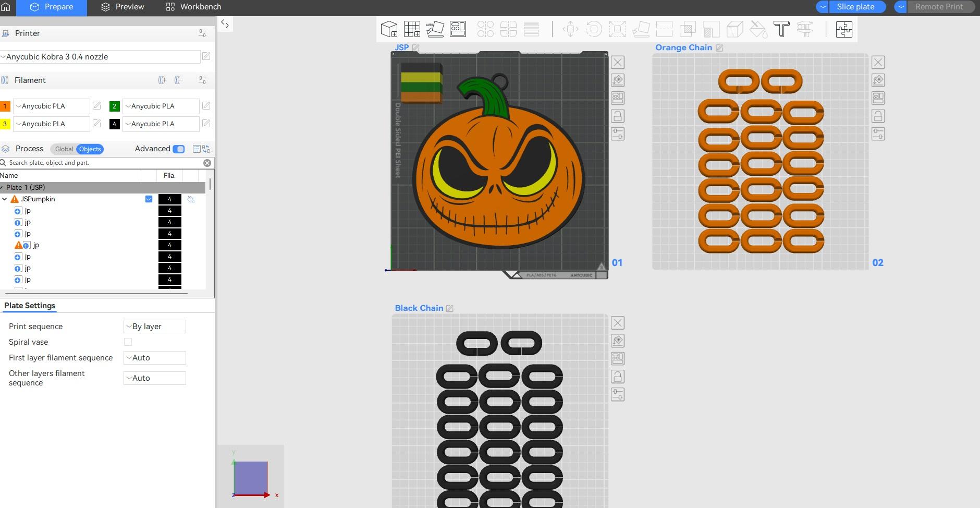Viewport: 980px width, 508px height.
Task: Click the compare presets A-B icon
Action: pyautogui.click(x=206, y=149)
